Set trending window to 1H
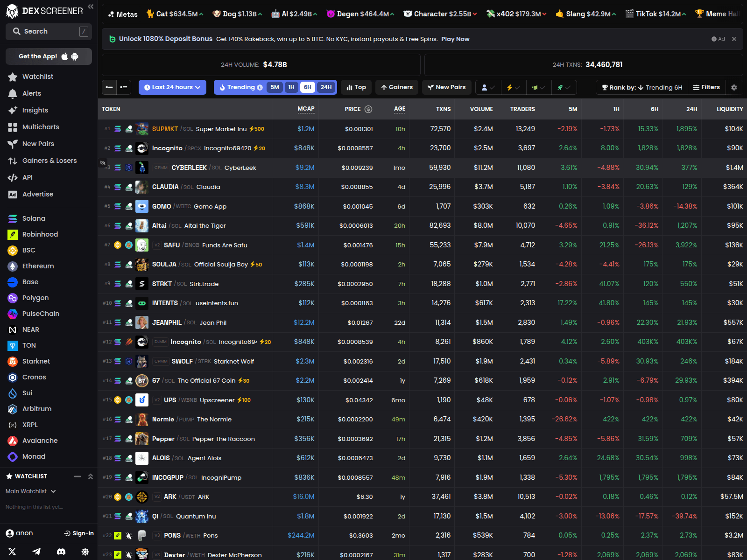This screenshot has width=747, height=560. (x=291, y=87)
